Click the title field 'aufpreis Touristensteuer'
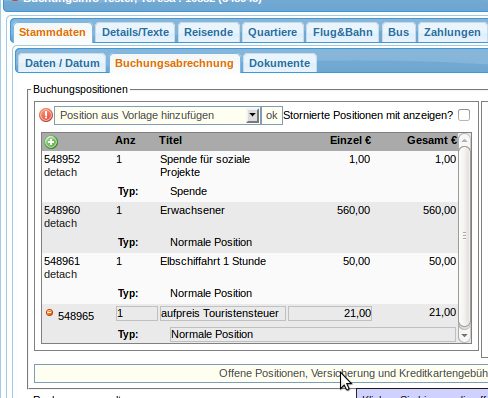The image size is (488, 398). (223, 314)
